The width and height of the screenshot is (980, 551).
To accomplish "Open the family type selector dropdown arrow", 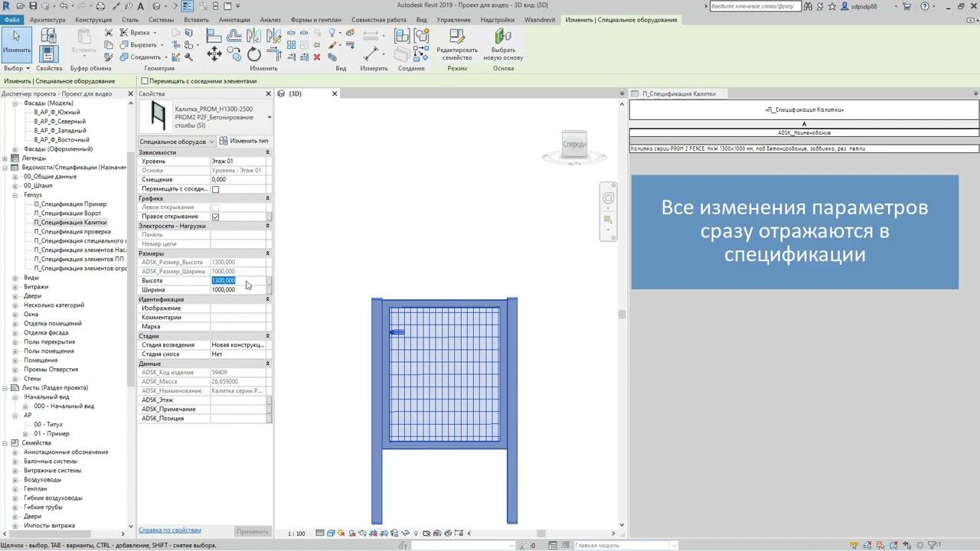I will [269, 117].
